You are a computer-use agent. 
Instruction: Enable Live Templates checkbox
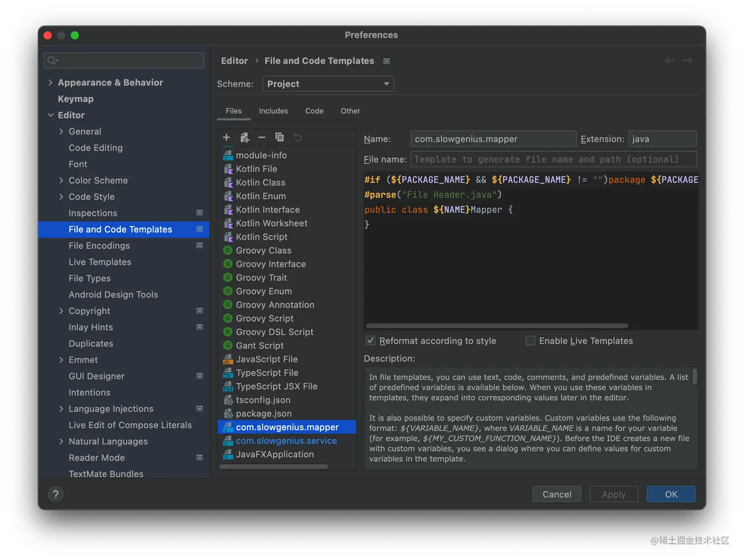click(x=530, y=341)
